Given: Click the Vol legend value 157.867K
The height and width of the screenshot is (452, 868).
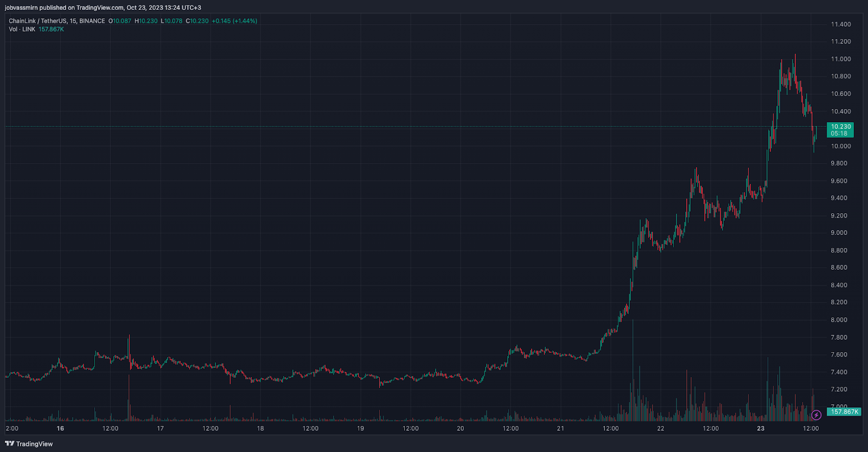Looking at the screenshot, I should click(51, 29).
